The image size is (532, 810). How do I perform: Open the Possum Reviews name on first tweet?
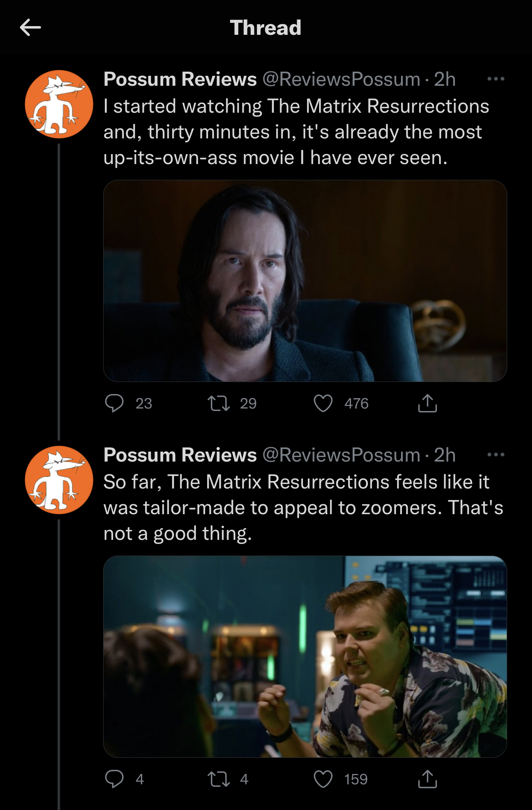point(180,79)
